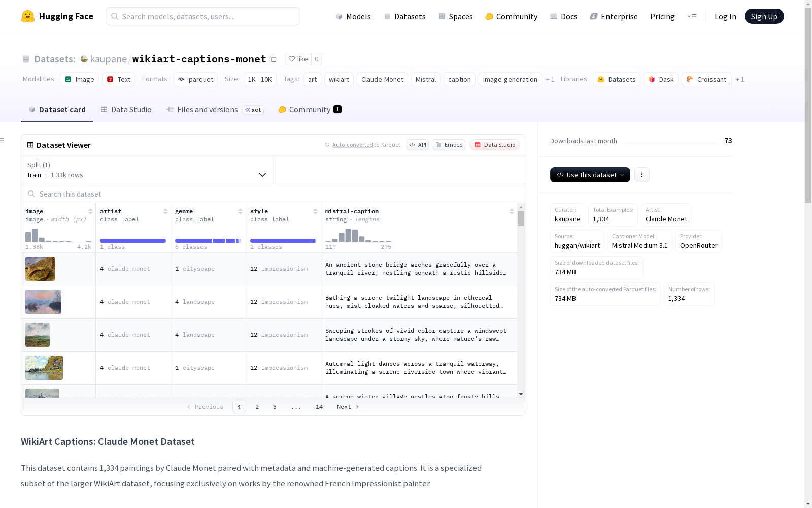
Task: Open the Use this dataset dropdown
Action: tap(590, 175)
